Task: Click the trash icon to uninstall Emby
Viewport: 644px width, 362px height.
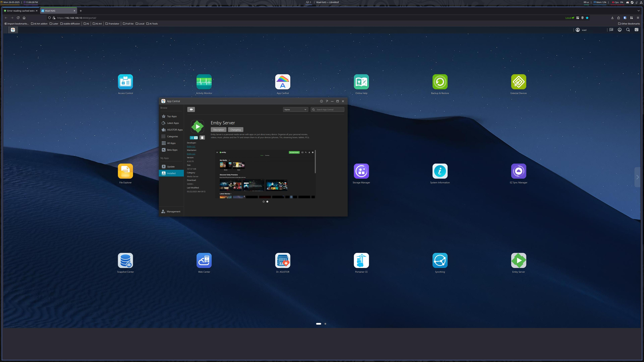Action: tap(202, 138)
